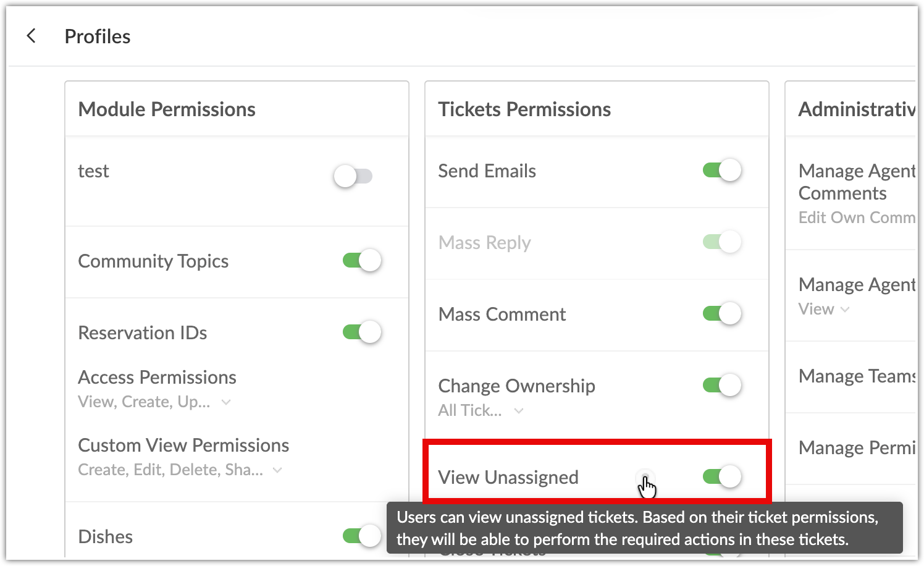This screenshot has width=924, height=566.
Task: Expand Access Permissions View, Create dropdown
Action: [154, 402]
